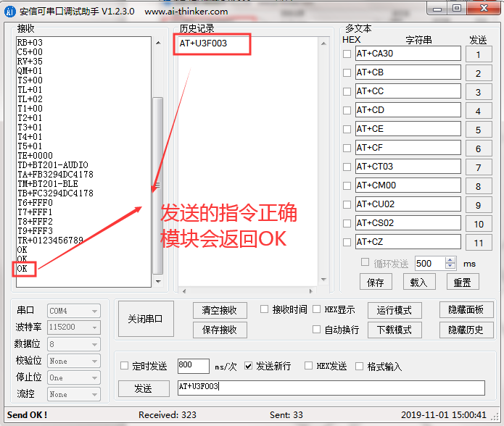Screen dimensions: 504x426
Task: Enable HEX显示 checkbox
Action: 317,309
